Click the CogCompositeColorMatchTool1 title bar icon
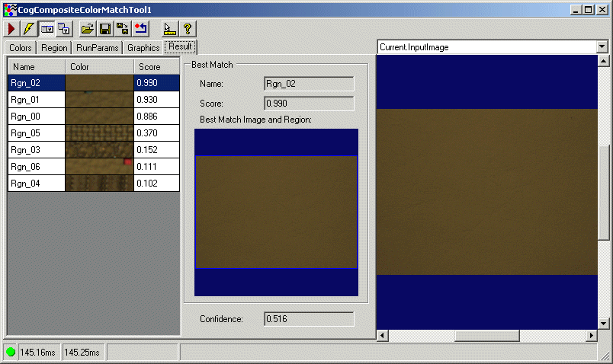This screenshot has height=364, width=613. coord(10,10)
